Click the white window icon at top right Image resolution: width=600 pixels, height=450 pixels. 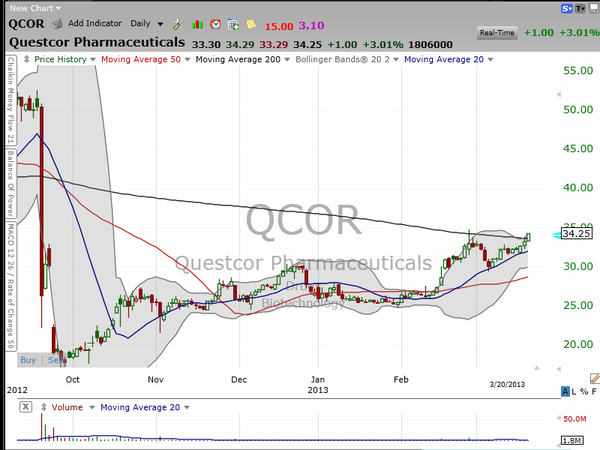coord(595,8)
